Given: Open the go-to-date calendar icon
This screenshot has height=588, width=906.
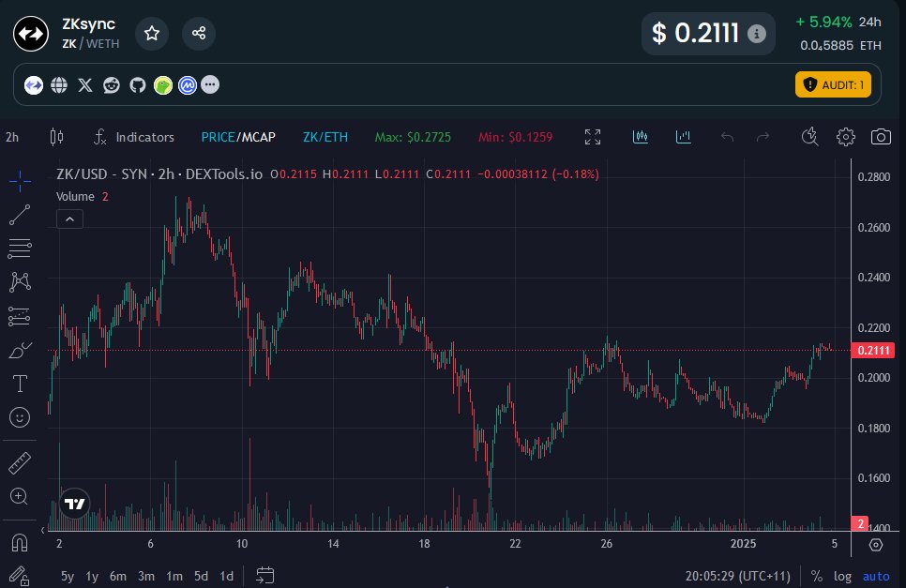Looking at the screenshot, I should [265, 575].
